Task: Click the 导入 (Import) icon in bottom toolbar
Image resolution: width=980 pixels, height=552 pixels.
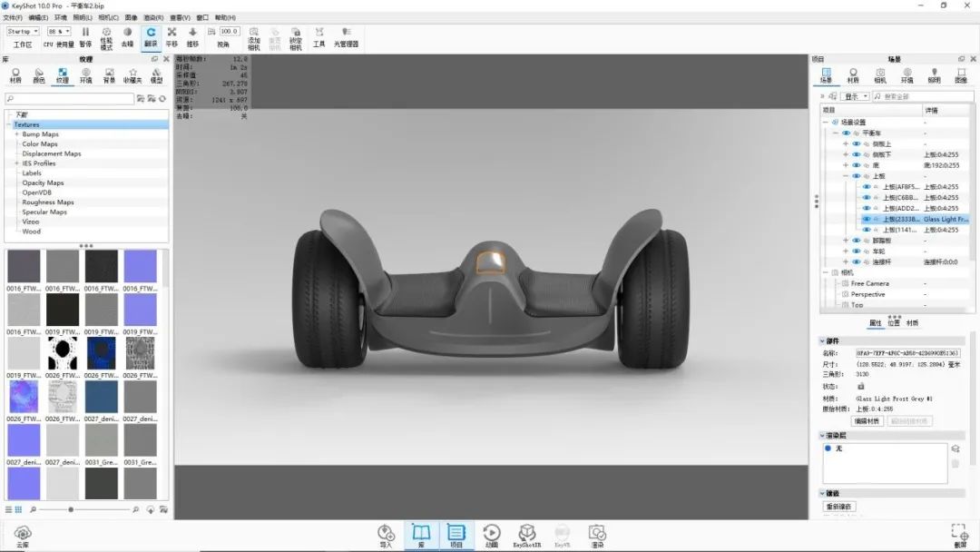Action: pyautogui.click(x=386, y=534)
